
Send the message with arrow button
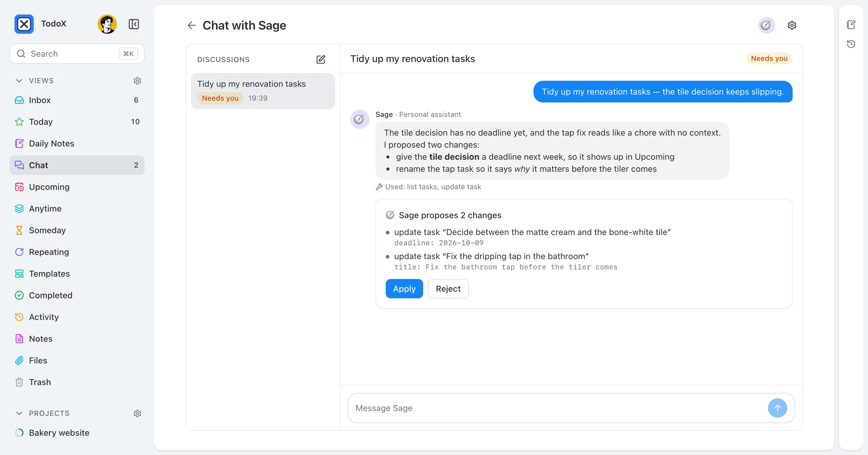pyautogui.click(x=777, y=408)
